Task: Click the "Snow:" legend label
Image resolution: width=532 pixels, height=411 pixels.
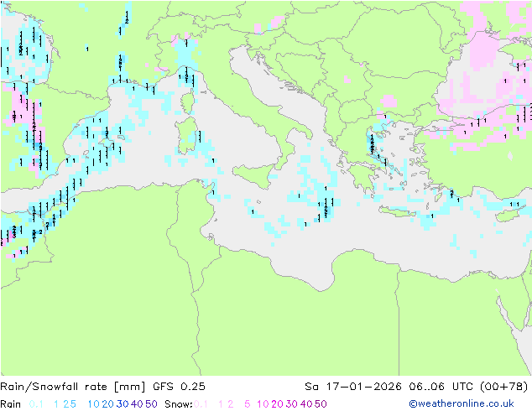Action: click(179, 404)
